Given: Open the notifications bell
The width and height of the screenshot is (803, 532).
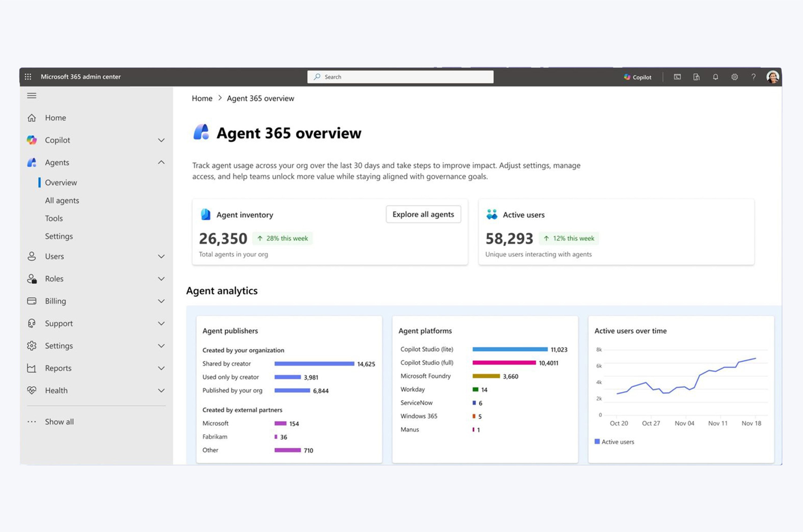Looking at the screenshot, I should pos(715,77).
